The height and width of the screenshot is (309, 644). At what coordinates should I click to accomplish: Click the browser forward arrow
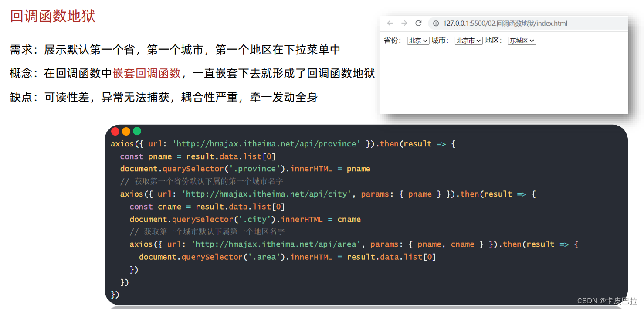(404, 24)
